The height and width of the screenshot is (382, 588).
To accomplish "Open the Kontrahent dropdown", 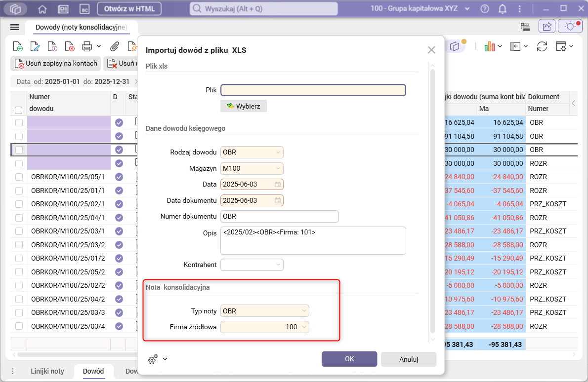I will [278, 265].
